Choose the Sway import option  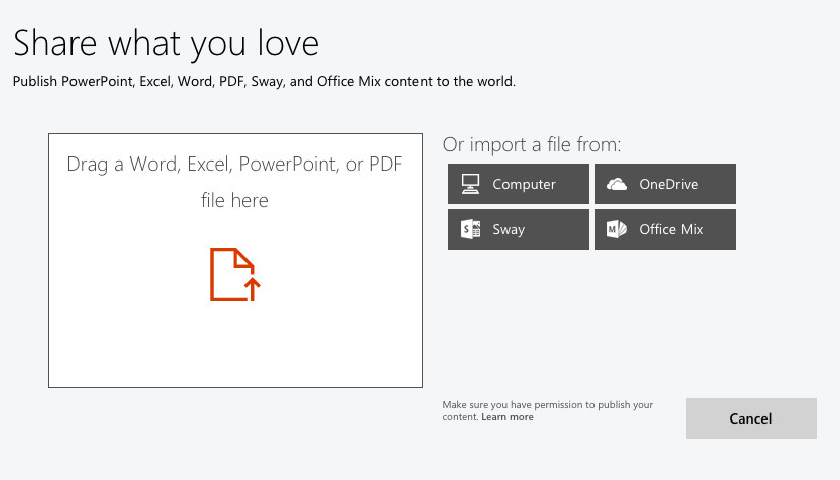click(518, 229)
